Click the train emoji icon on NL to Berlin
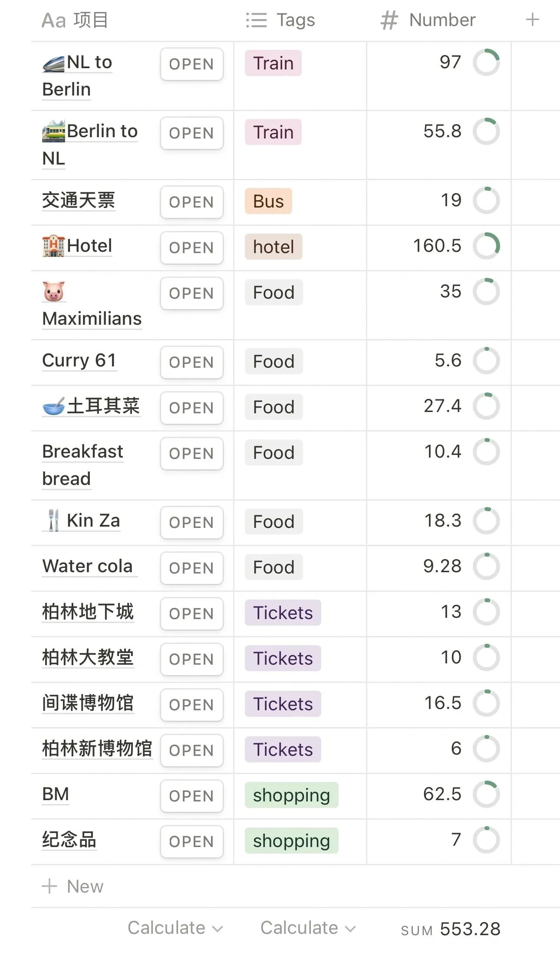 pos(53,63)
